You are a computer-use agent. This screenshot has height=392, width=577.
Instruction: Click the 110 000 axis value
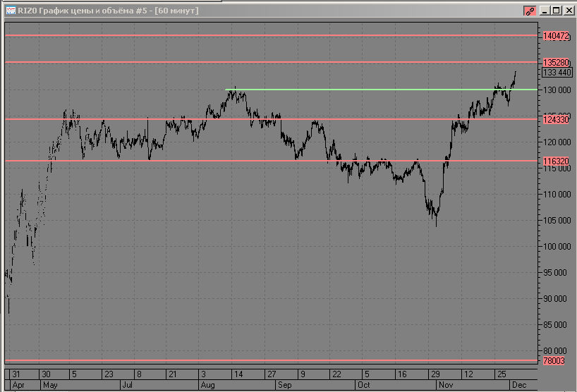coord(557,195)
